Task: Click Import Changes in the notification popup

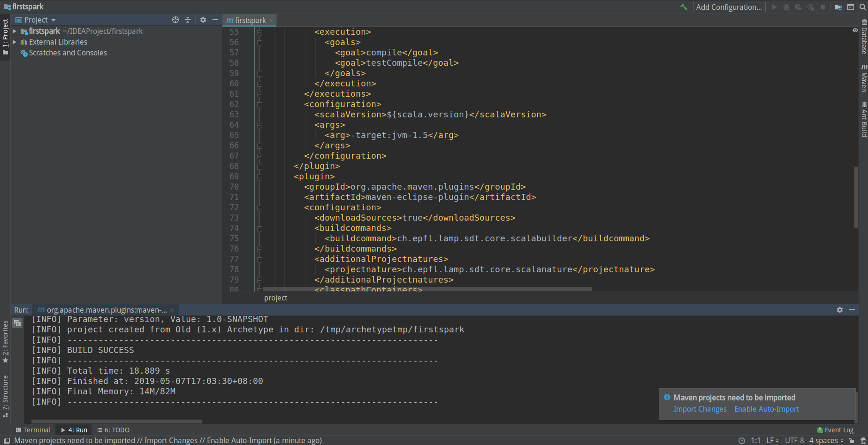Action: (x=700, y=409)
